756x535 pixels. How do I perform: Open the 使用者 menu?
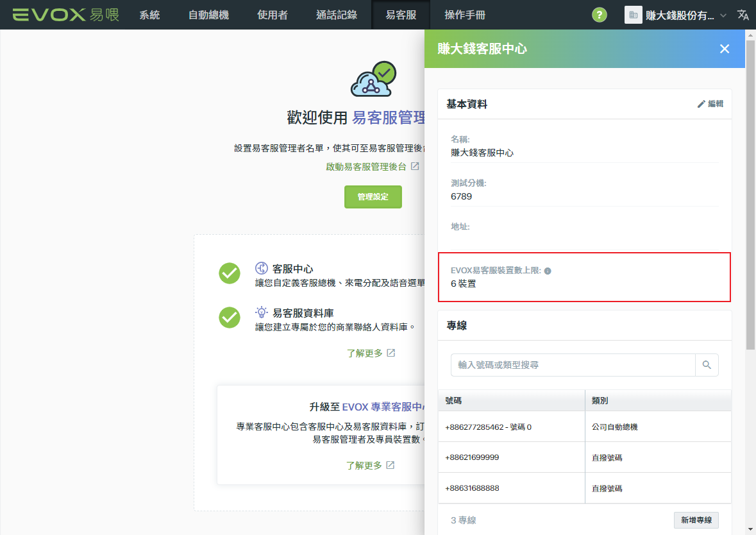[273, 15]
